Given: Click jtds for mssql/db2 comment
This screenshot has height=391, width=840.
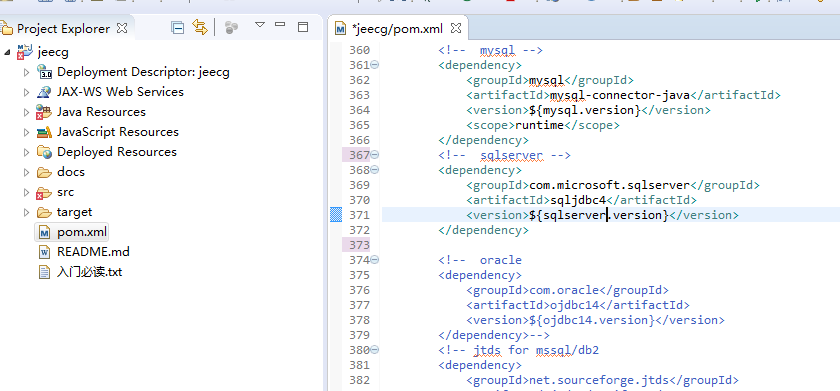Looking at the screenshot, I should 519,350.
